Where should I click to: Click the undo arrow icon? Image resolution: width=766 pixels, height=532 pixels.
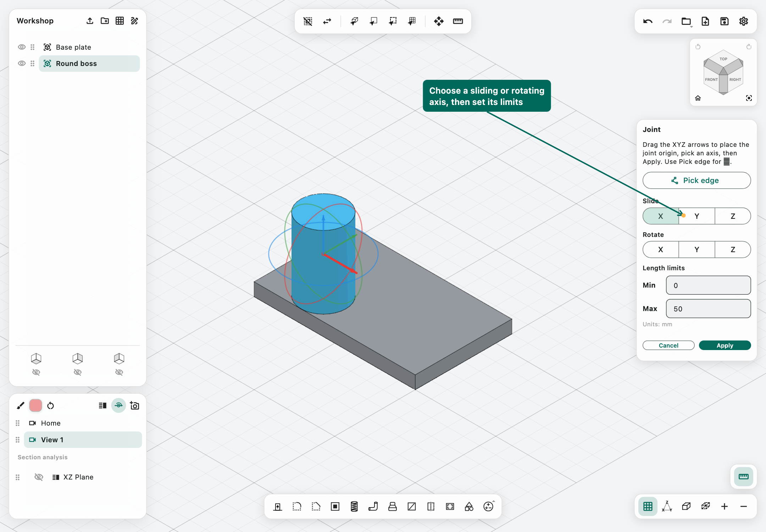click(648, 21)
